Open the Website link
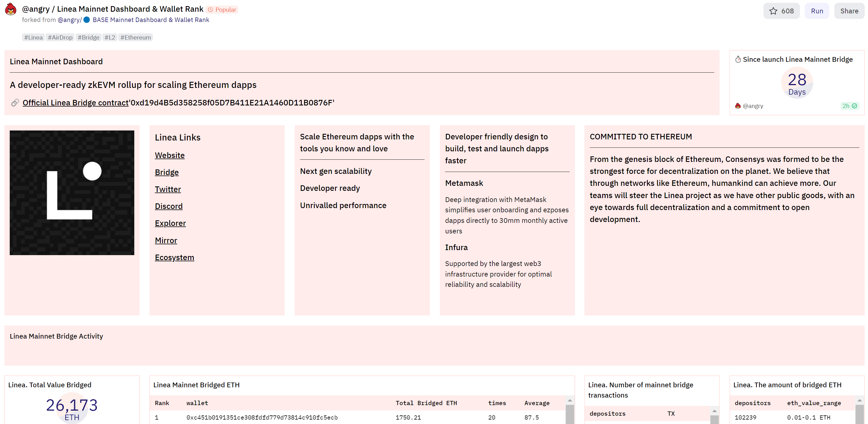This screenshot has height=424, width=868. [170, 155]
